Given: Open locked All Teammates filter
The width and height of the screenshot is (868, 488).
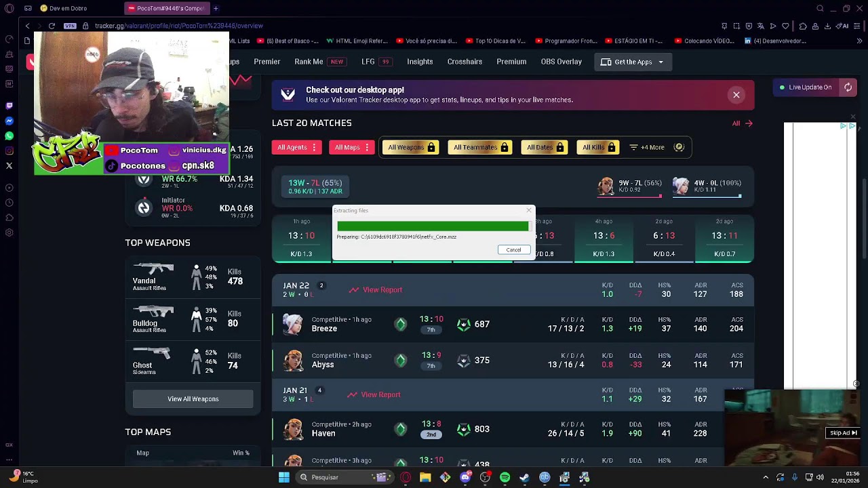Looking at the screenshot, I should point(480,147).
